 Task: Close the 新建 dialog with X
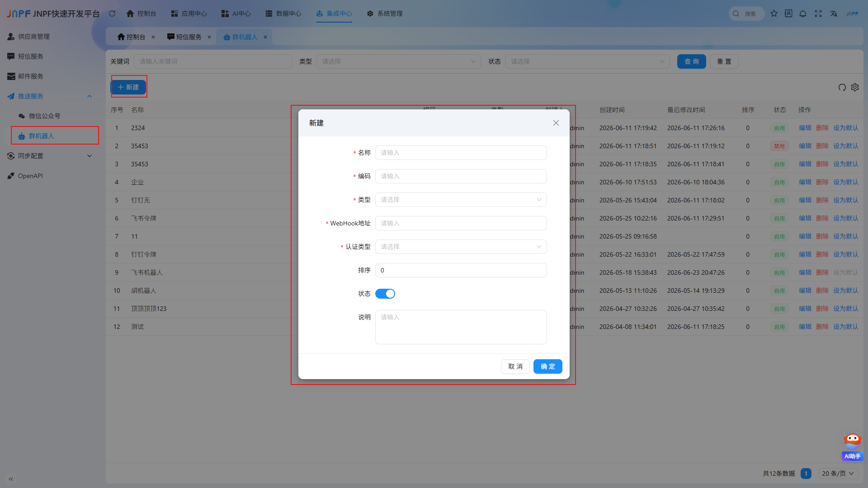556,123
